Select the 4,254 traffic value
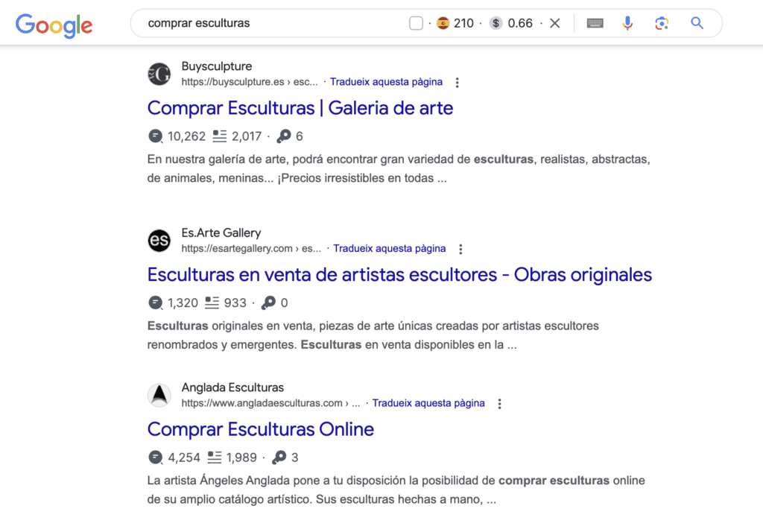This screenshot has height=532, width=763. pos(184,457)
